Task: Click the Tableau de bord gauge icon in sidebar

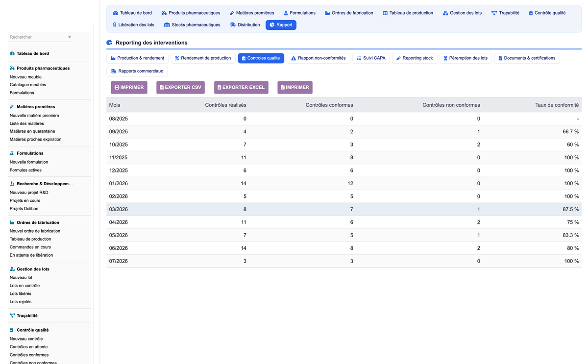Action: pyautogui.click(x=12, y=53)
